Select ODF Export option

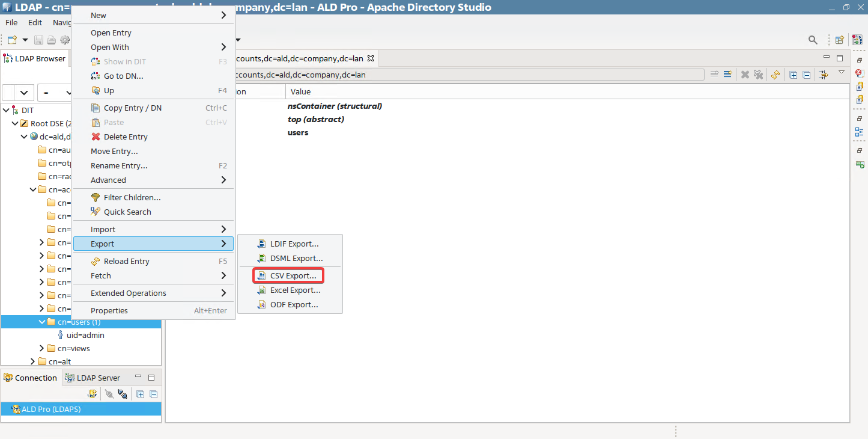coord(290,304)
